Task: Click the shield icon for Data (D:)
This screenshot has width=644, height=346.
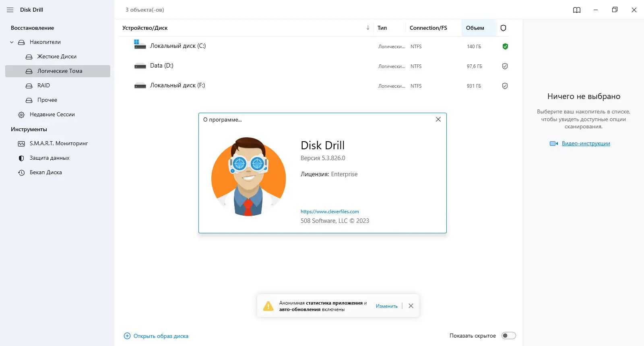Action: [x=505, y=66]
